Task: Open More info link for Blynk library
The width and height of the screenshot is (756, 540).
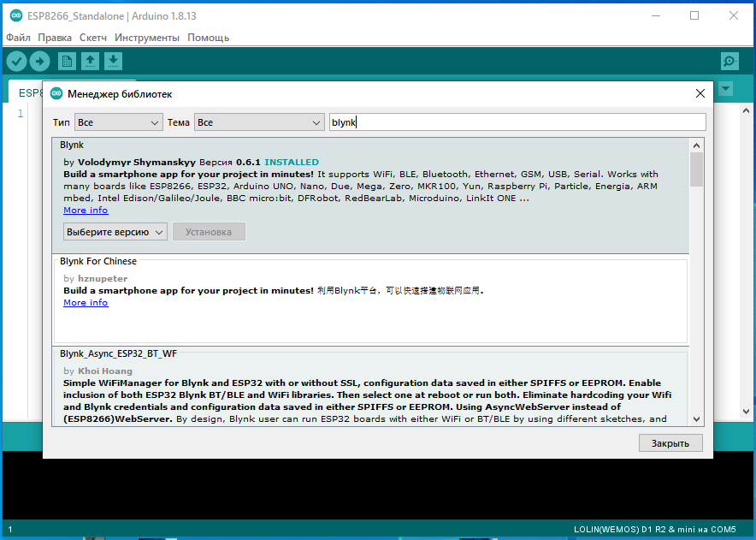Action: [86, 211]
